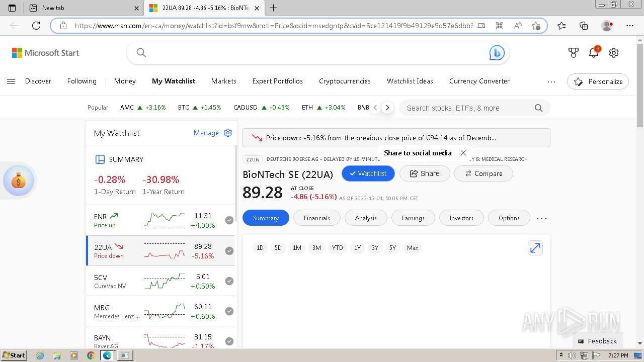Open the Feedback button
Viewport: 644px width, 362px height.
point(597,341)
